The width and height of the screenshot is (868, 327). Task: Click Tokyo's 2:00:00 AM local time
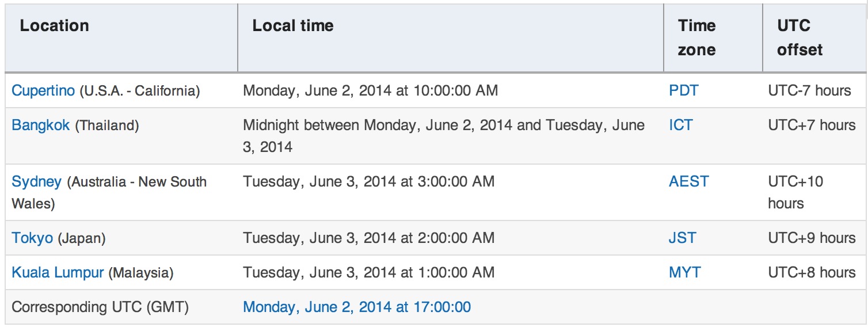(368, 238)
